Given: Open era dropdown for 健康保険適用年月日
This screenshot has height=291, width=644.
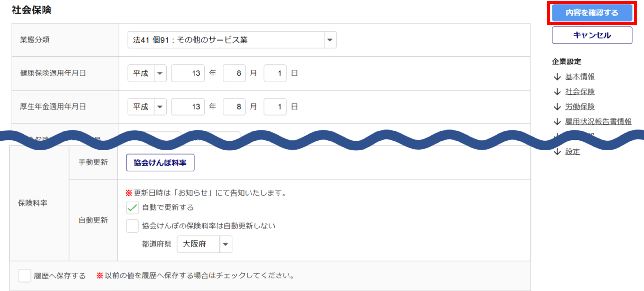Looking at the screenshot, I should pos(160,73).
